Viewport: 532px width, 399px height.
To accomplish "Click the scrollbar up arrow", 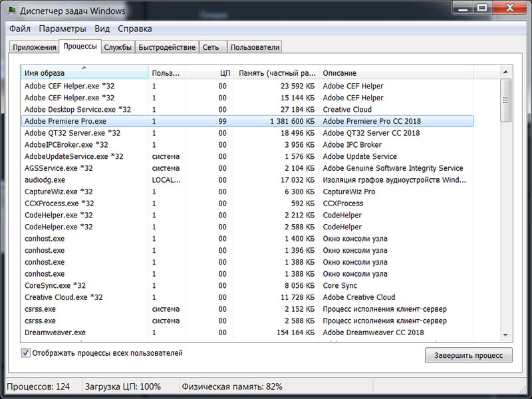I will click(505, 72).
